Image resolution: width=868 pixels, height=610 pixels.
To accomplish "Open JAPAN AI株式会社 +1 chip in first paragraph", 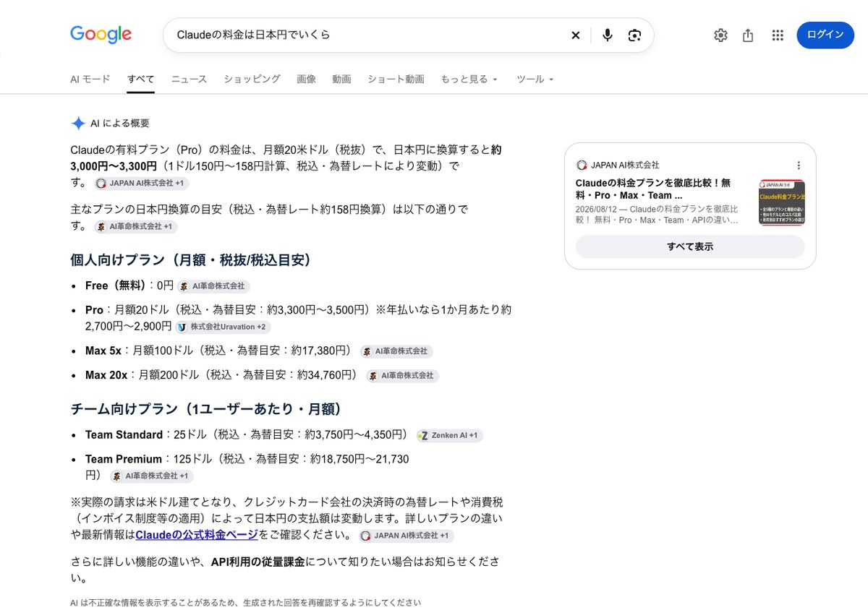I will (x=141, y=184).
